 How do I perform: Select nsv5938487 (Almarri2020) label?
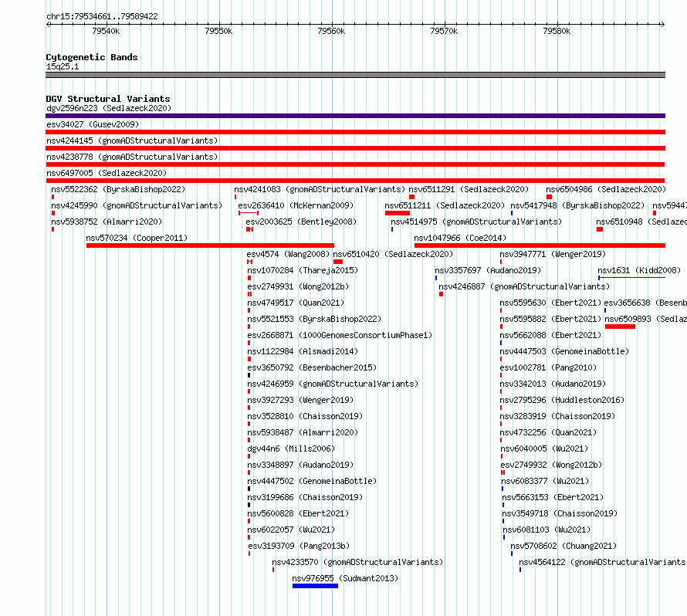(303, 432)
